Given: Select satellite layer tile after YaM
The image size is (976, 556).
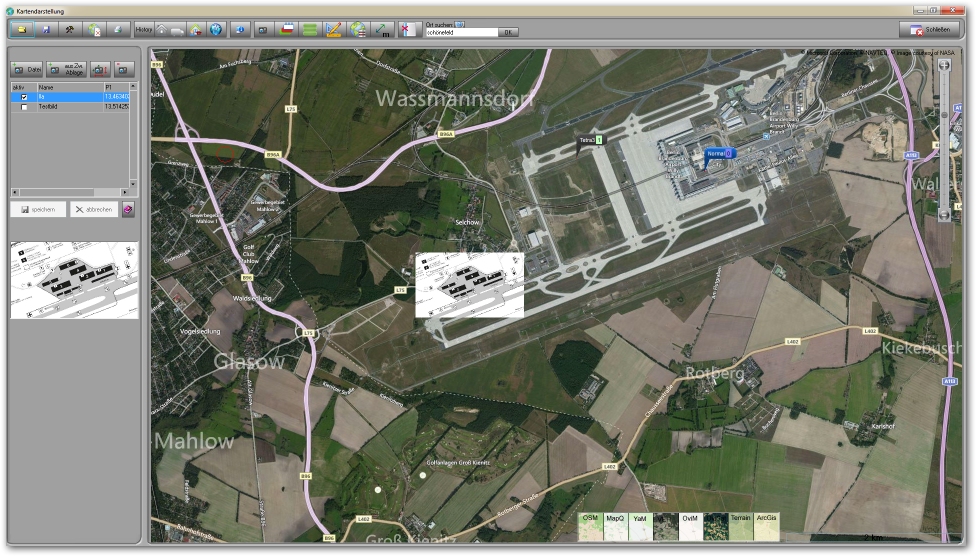Looking at the screenshot, I should (665, 527).
